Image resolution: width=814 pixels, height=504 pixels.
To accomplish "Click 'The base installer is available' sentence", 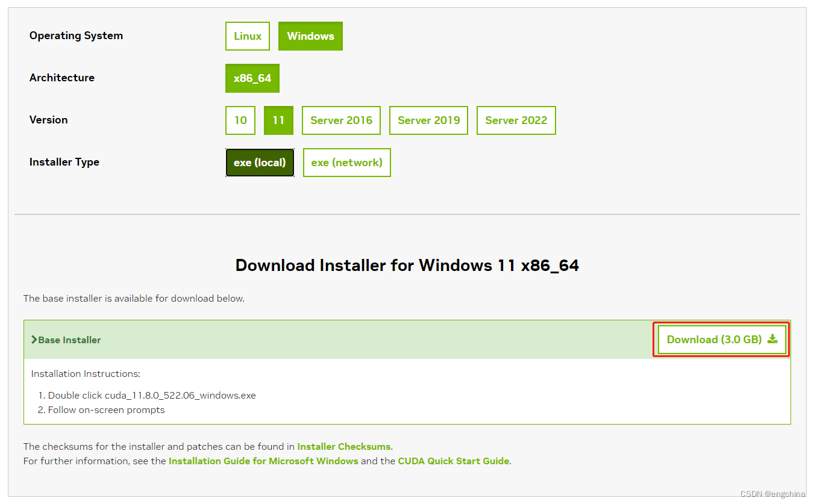I will (134, 299).
